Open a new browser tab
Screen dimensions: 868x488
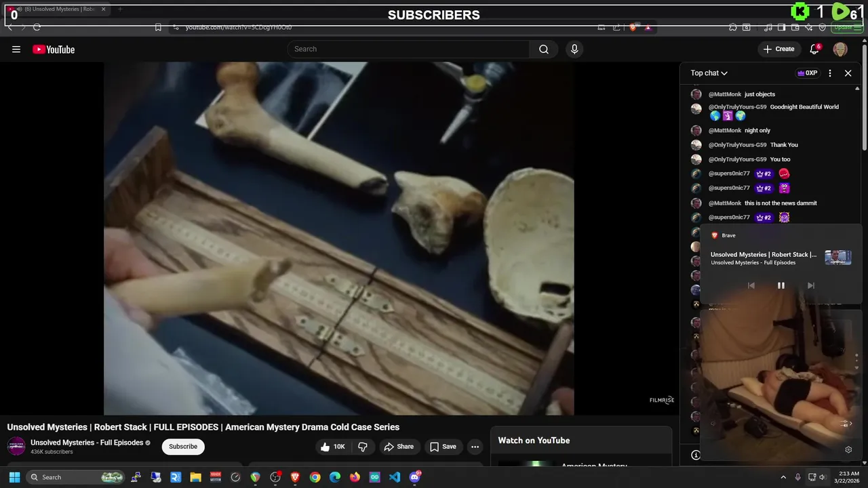pos(120,9)
